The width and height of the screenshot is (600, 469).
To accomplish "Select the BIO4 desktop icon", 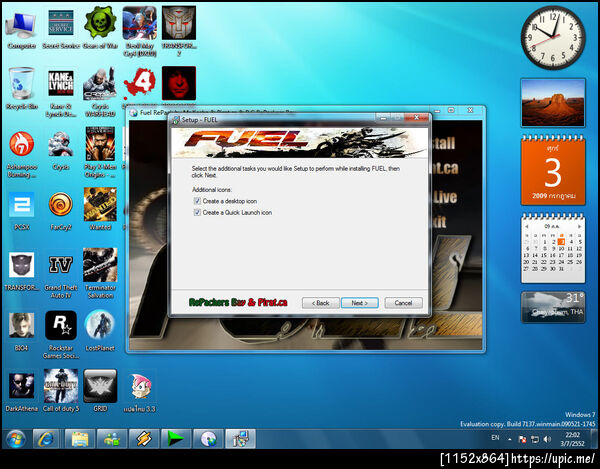I will click(21, 331).
